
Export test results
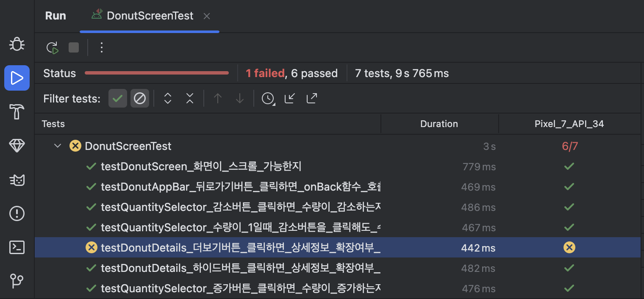coord(312,99)
